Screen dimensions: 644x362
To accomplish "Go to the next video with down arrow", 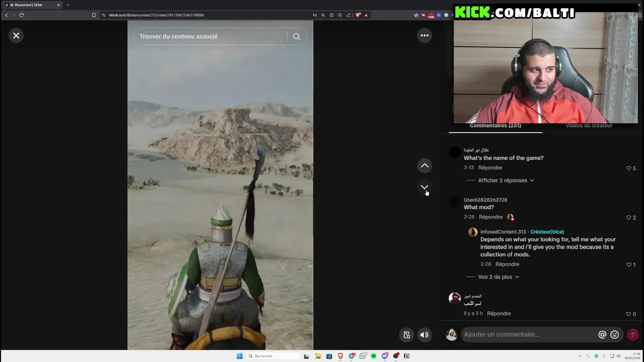I will pyautogui.click(x=425, y=187).
